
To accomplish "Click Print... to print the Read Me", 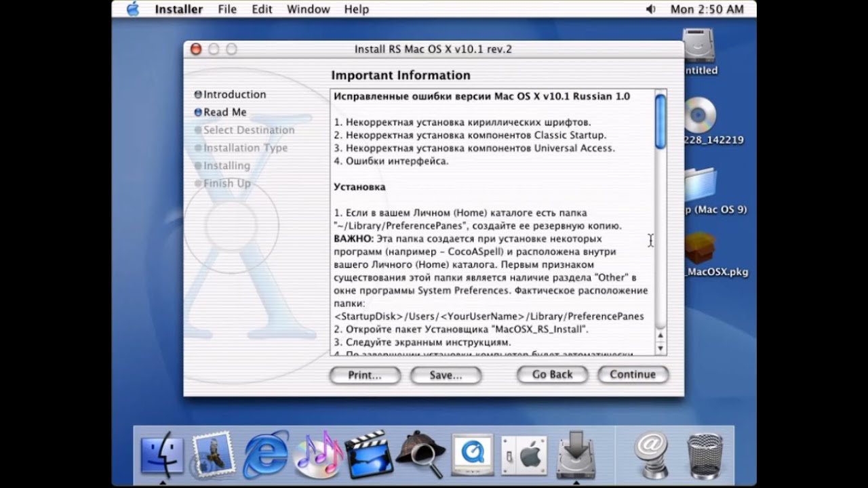I will pyautogui.click(x=365, y=375).
